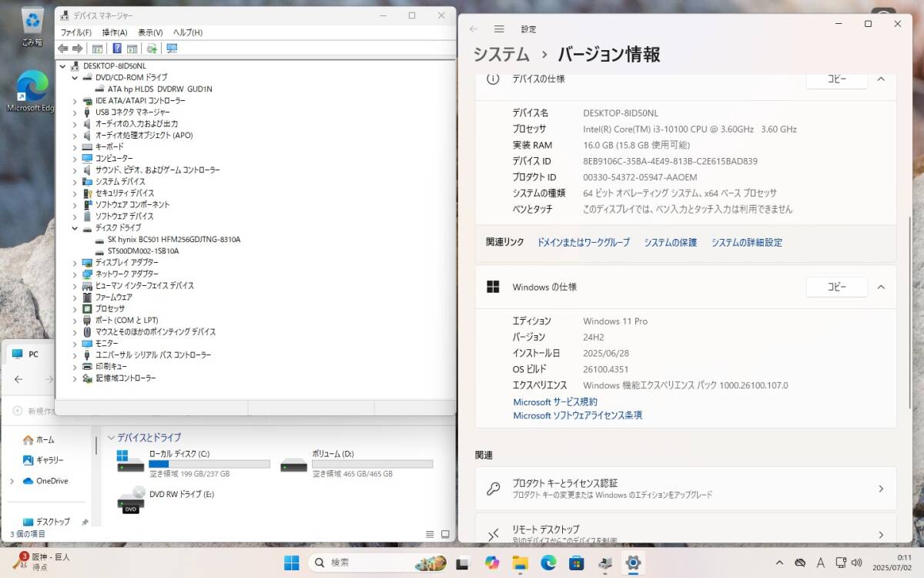924x578 pixels.
Task: Open the 表示(V) menu in Device Manager
Action: pos(150,32)
